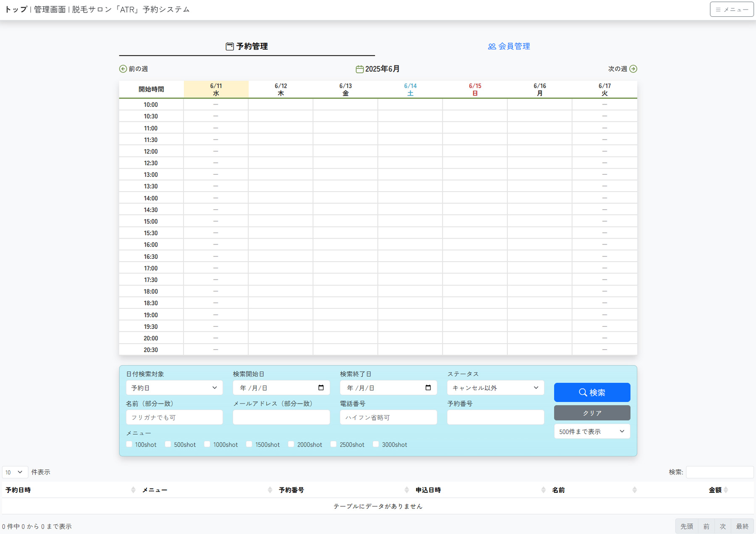Open the 10 件表示 page length dropdown
The height and width of the screenshot is (534, 756).
tap(15, 472)
